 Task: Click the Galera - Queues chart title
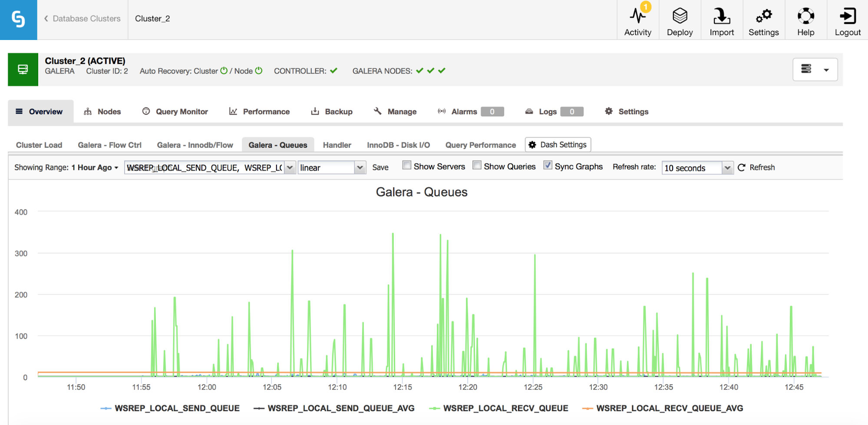(422, 192)
